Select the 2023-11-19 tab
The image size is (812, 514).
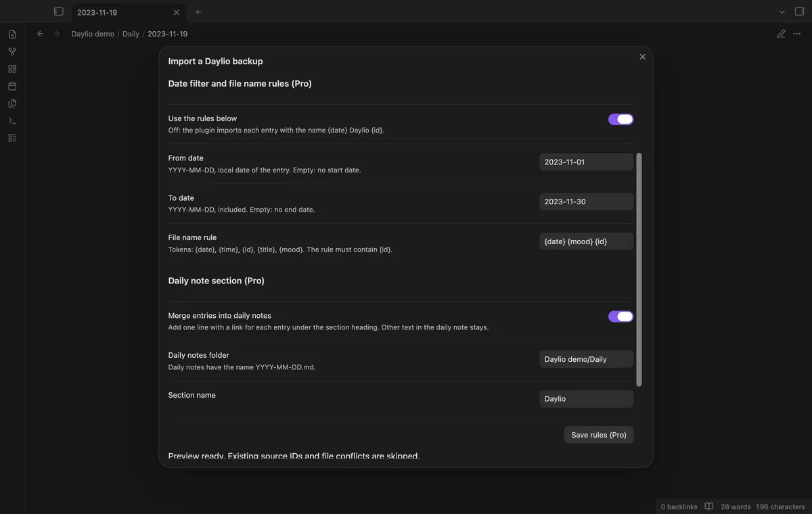129,12
